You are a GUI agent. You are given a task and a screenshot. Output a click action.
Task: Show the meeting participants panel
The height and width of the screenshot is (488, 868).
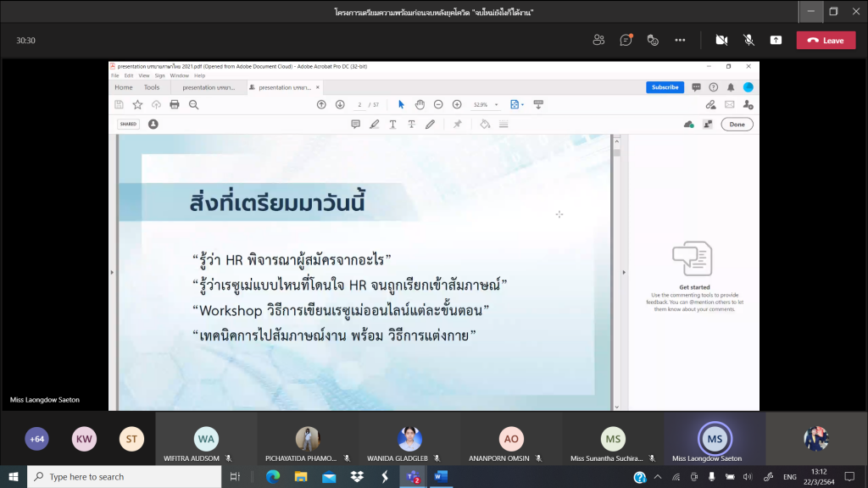tap(599, 40)
